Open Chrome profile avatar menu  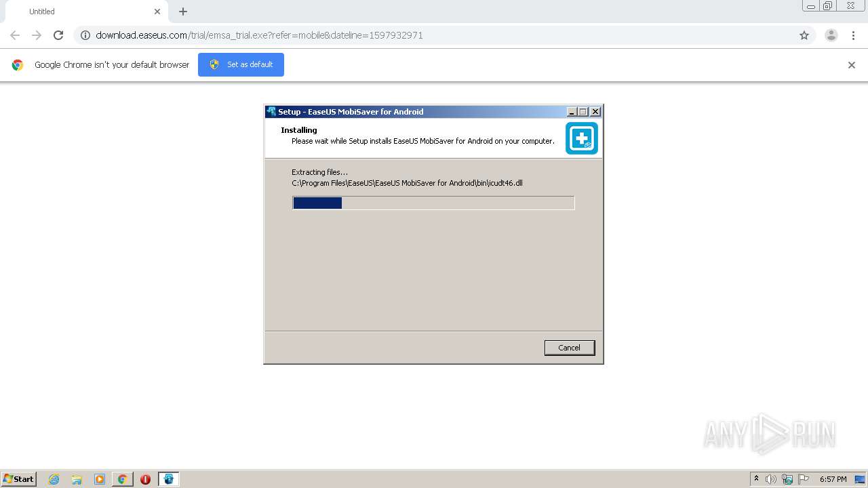[831, 35]
